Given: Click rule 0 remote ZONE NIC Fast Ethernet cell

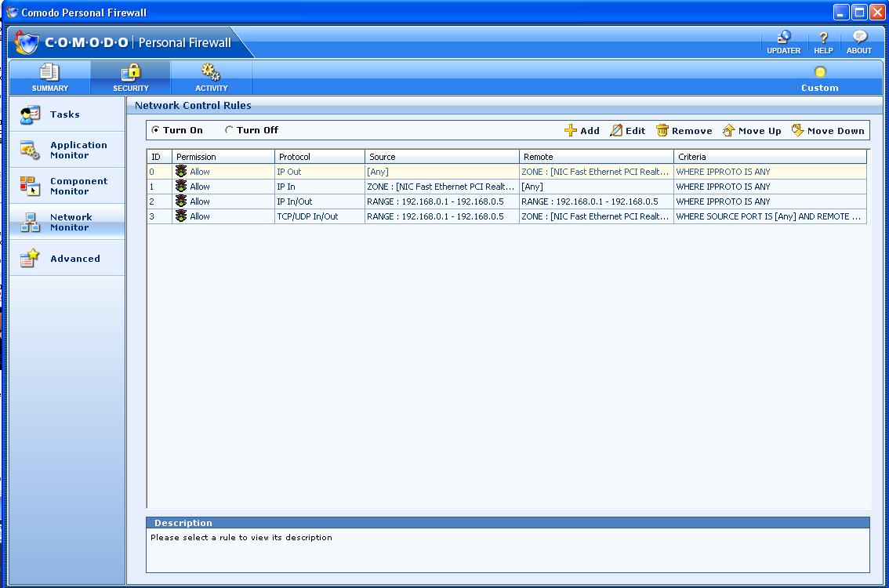Looking at the screenshot, I should 597,172.
